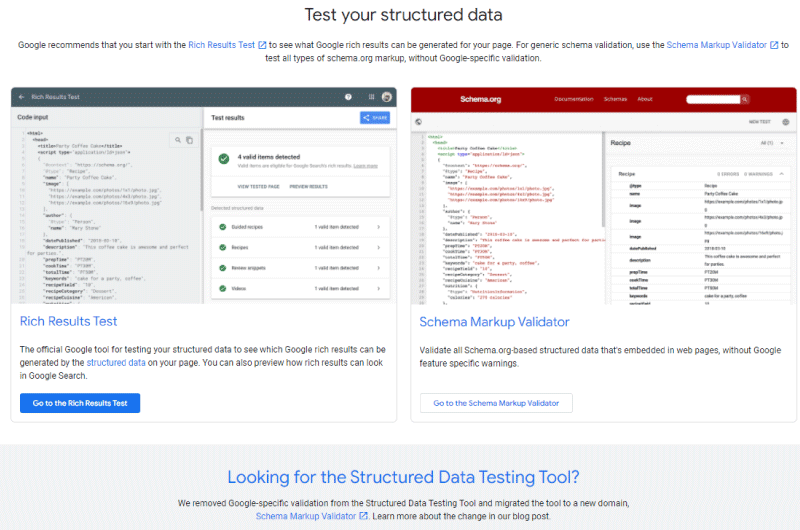
Task: Click the back arrow in Rich Results Test header
Action: point(19,97)
